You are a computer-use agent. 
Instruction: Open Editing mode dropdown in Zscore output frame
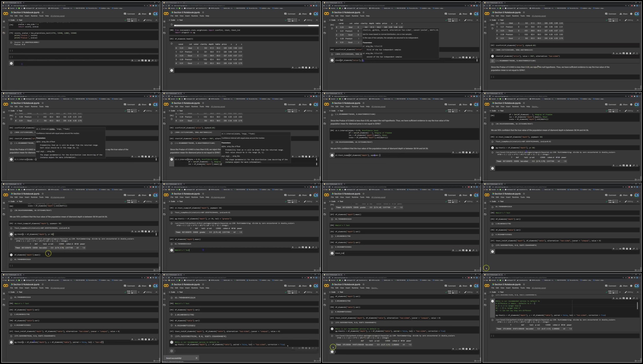[148, 20]
